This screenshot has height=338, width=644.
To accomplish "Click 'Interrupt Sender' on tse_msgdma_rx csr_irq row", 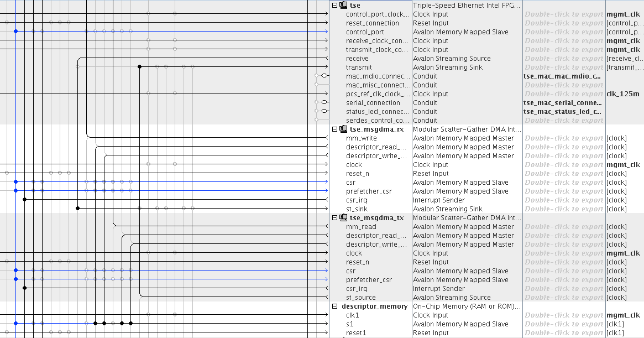I will point(439,200).
